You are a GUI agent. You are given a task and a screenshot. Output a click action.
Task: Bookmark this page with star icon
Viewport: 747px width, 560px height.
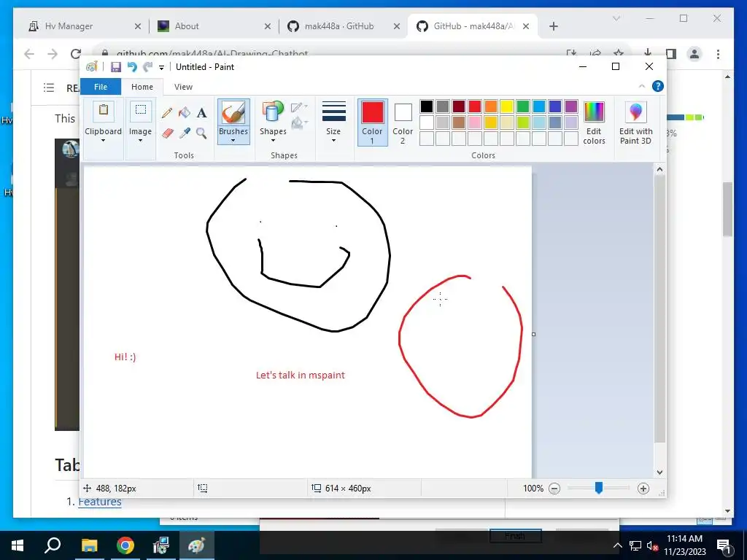pyautogui.click(x=619, y=54)
